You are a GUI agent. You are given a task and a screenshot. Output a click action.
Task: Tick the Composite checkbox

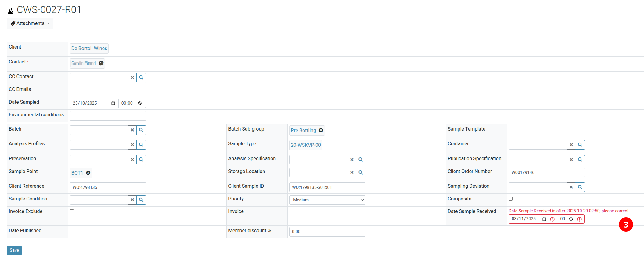coord(510,199)
